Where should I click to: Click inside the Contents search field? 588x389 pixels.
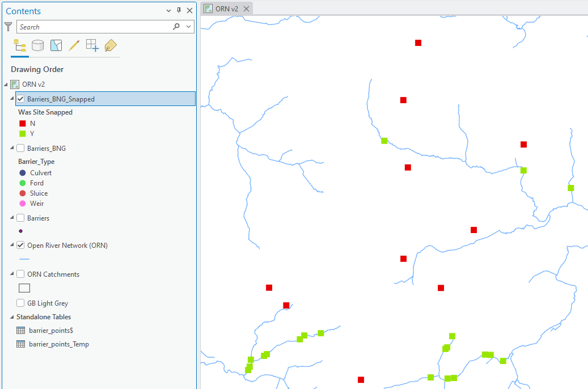pyautogui.click(x=94, y=27)
